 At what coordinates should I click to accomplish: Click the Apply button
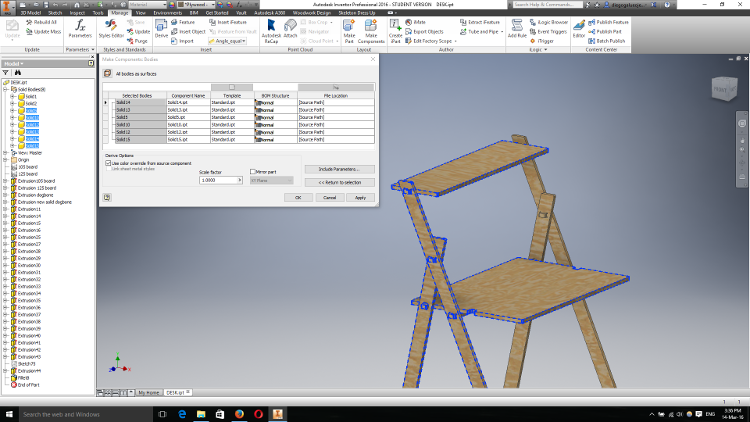pos(360,197)
